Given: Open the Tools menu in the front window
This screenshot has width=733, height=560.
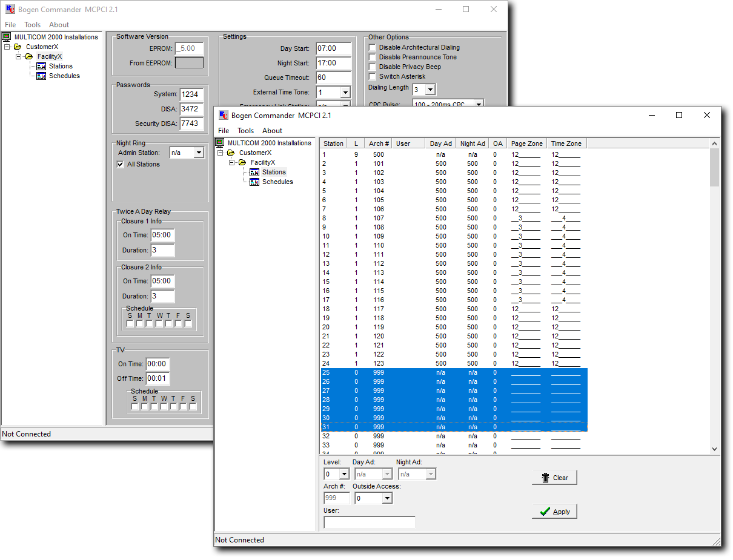Looking at the screenshot, I should [245, 131].
